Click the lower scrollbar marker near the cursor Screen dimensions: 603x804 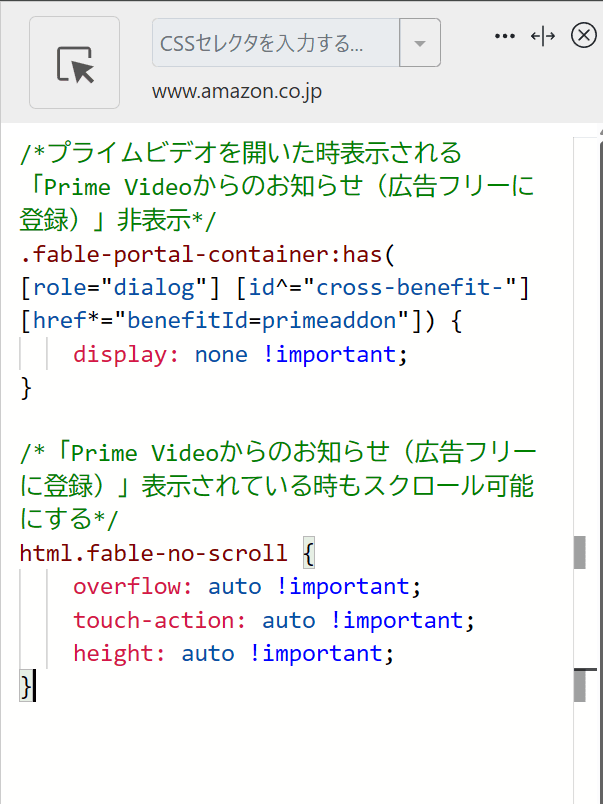[x=579, y=686]
